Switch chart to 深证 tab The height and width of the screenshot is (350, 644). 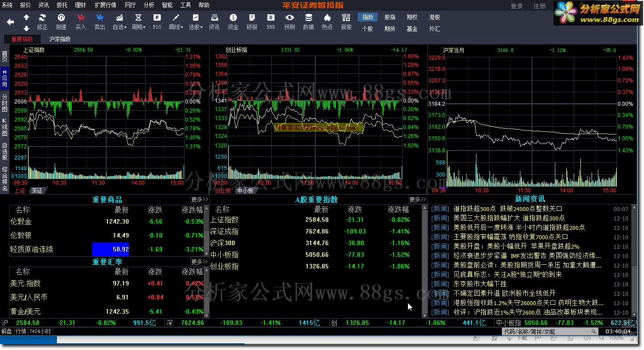click(37, 190)
